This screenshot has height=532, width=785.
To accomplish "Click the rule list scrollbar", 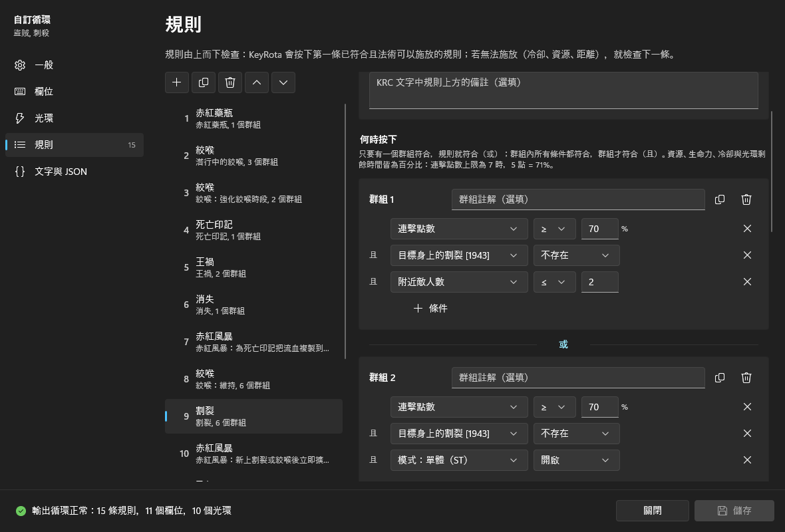I will [345, 231].
